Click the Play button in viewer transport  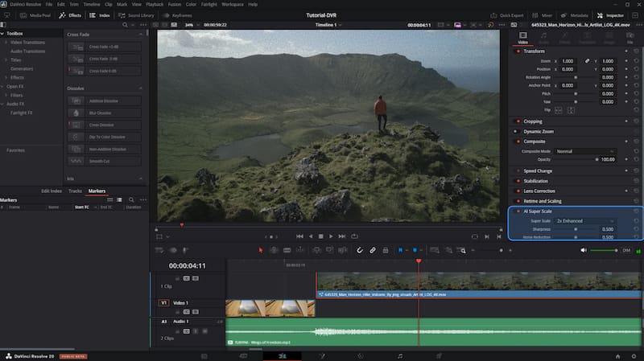[331, 236]
